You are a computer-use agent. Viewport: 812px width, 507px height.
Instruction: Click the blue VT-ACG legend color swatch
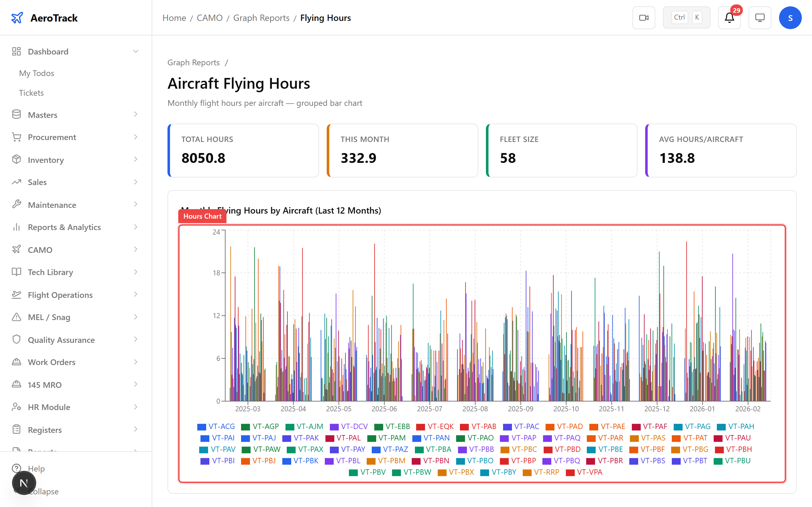tap(202, 426)
